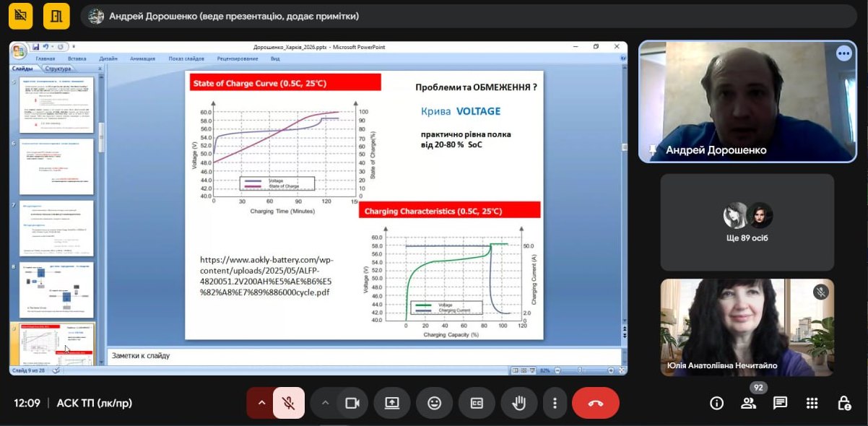Open the Вставка ribbon tab
This screenshot has height=426, width=868.
(x=77, y=58)
